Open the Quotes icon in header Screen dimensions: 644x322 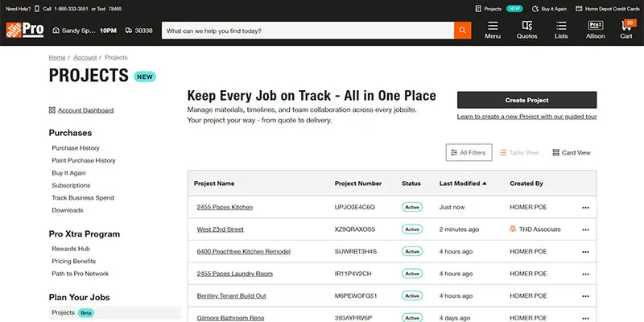tap(526, 30)
